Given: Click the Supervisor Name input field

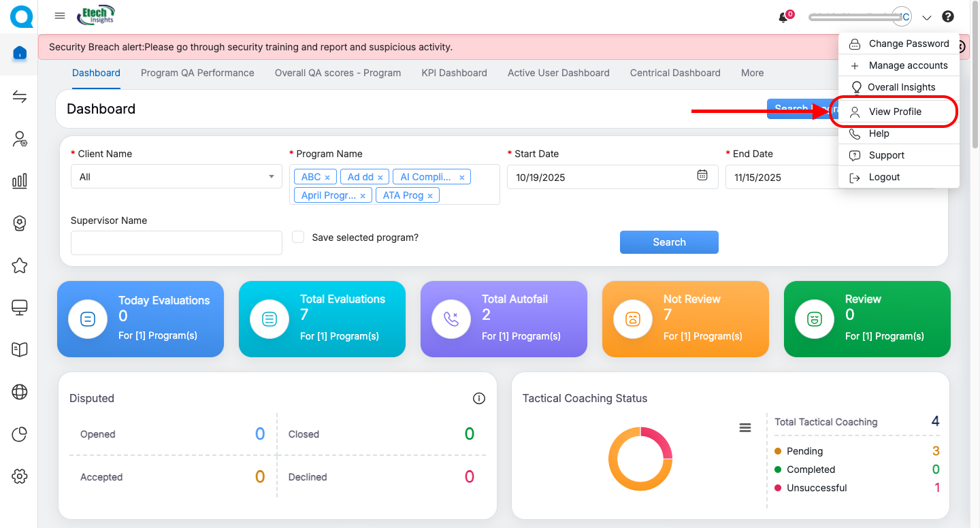Looking at the screenshot, I should pos(176,243).
